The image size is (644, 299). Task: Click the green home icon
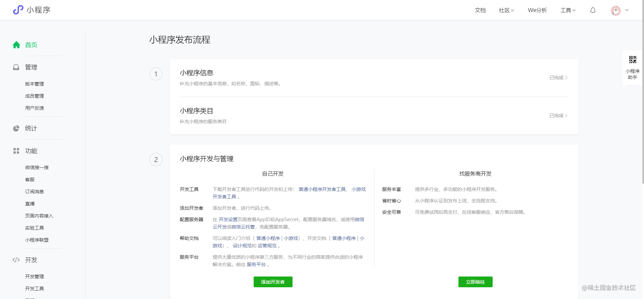click(16, 45)
